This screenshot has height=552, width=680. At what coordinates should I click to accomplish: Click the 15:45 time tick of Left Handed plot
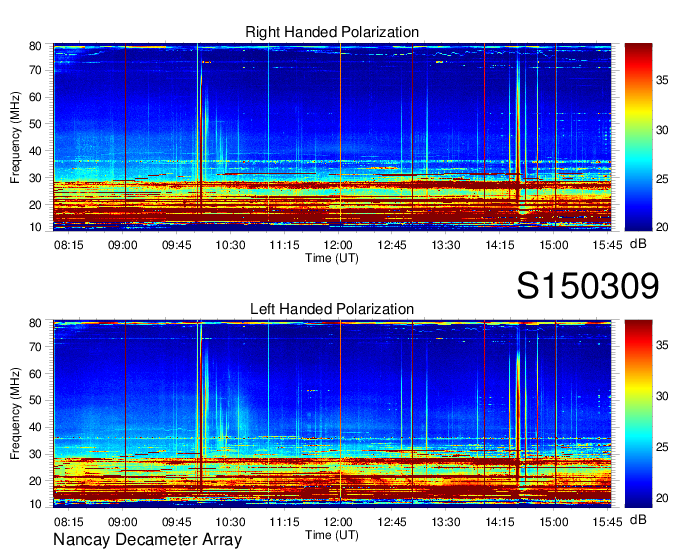point(608,522)
